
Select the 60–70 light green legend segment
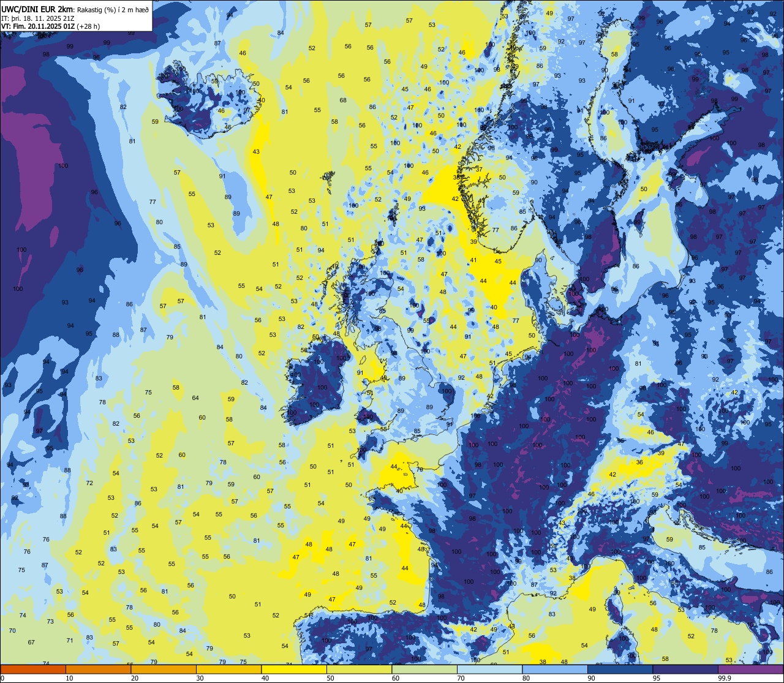coord(424,670)
